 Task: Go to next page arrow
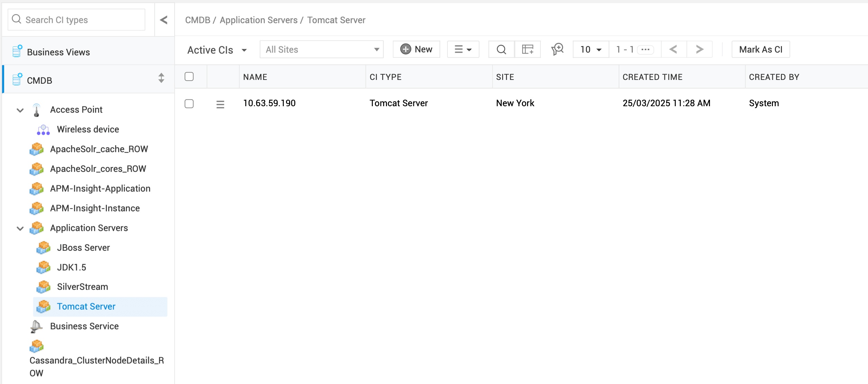[699, 49]
